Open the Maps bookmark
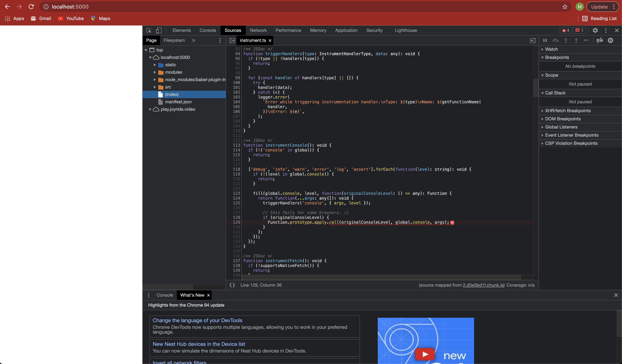Image resolution: width=622 pixels, height=364 pixels. point(100,19)
